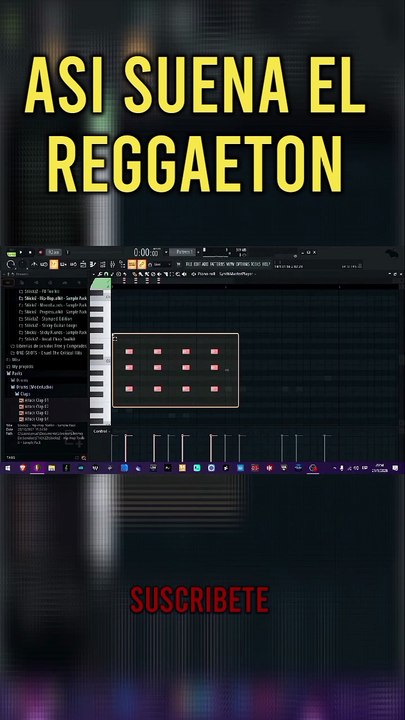Open the Windows notification center icon
The image size is (405, 720).
coord(395,468)
